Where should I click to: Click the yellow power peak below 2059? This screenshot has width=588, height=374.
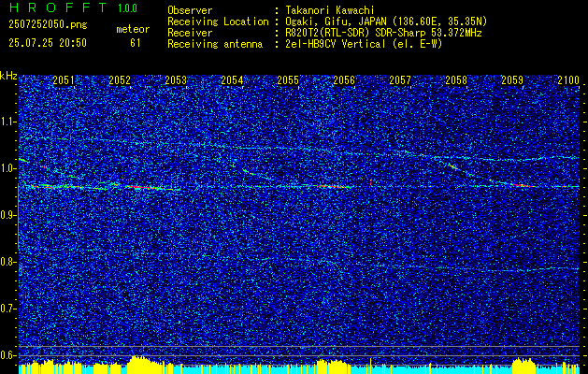523,366
